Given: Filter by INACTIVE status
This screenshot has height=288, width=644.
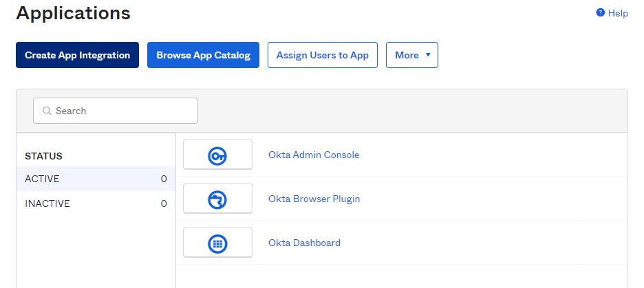Looking at the screenshot, I should coord(96,203).
